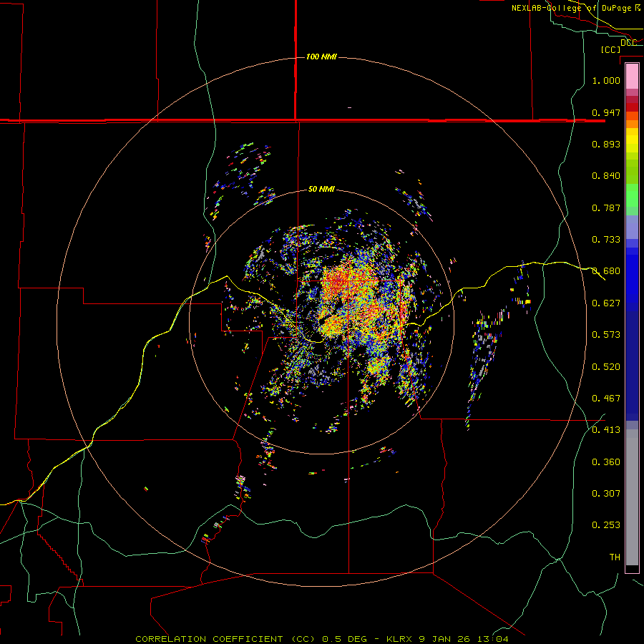
Task: Click the KLRX station ID in the caption
Action: tap(401, 639)
